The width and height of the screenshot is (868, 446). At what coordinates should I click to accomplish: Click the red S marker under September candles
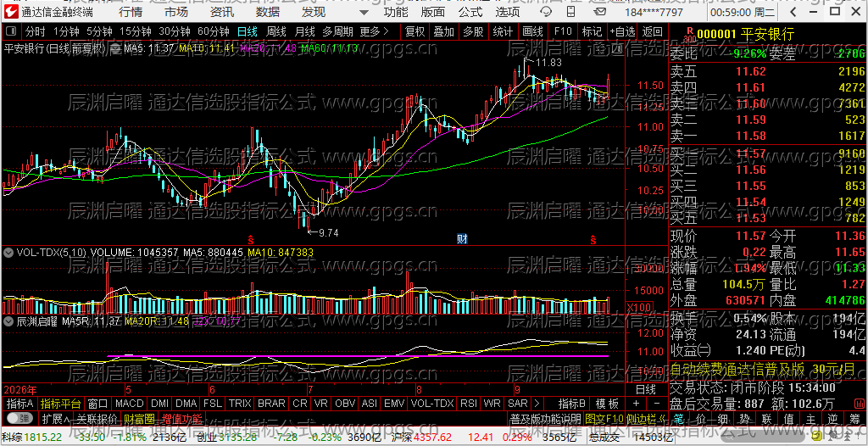pos(593,240)
